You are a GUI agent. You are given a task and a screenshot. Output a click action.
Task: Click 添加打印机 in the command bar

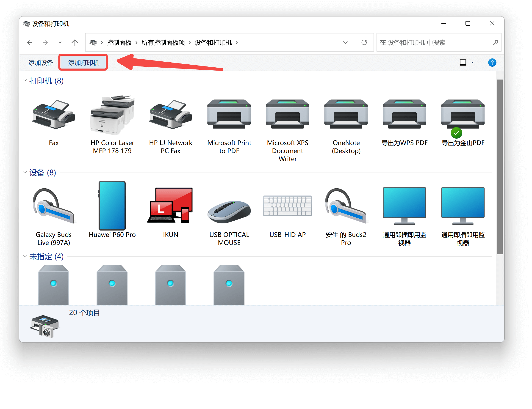click(83, 63)
